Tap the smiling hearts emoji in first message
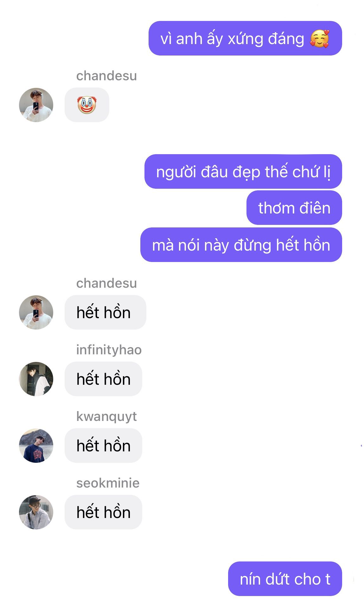This screenshot has height=603, width=364. point(320,39)
